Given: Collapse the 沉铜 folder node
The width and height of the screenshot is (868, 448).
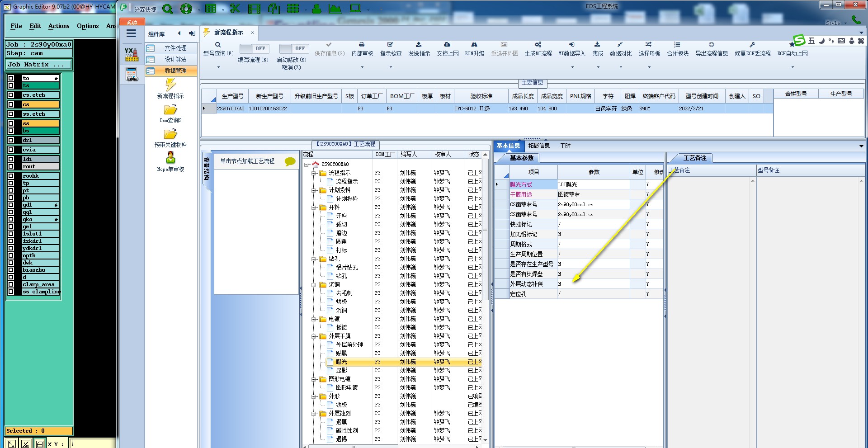Looking at the screenshot, I should click(x=314, y=285).
